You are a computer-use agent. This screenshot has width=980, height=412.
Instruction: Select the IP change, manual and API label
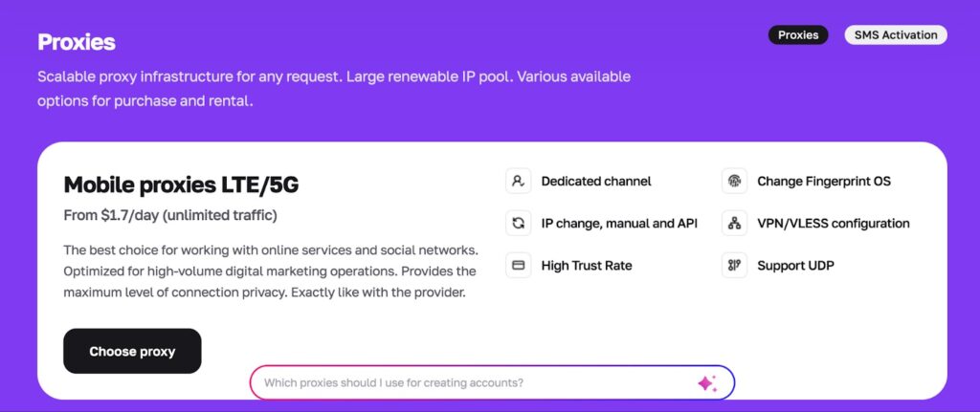coord(619,223)
